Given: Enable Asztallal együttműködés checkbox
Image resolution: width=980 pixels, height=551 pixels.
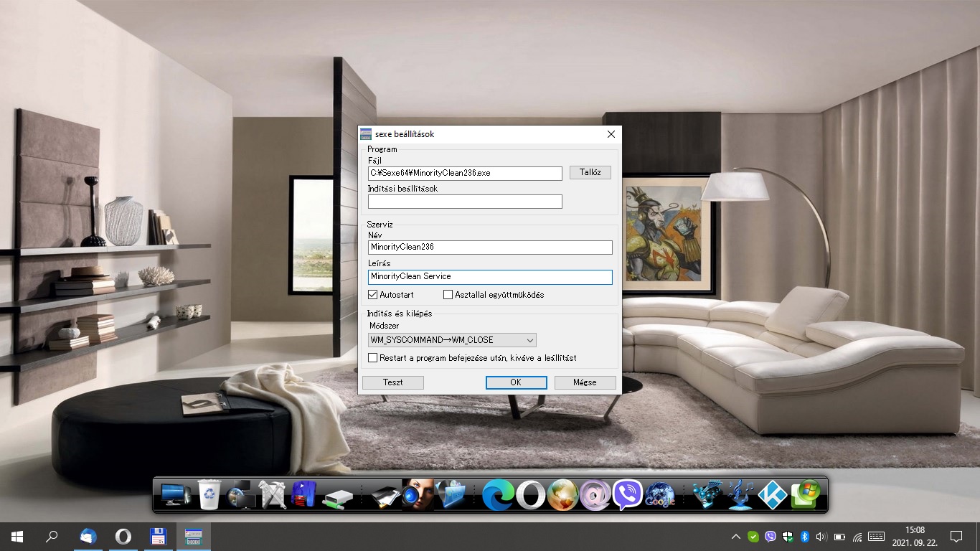Looking at the screenshot, I should point(448,295).
